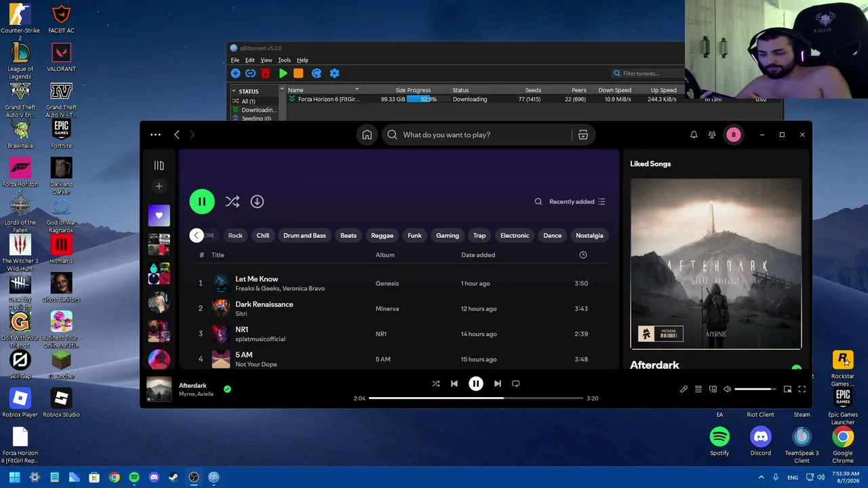The width and height of the screenshot is (868, 488).
Task: Select song row Dark Renaissance
Action: (398, 308)
